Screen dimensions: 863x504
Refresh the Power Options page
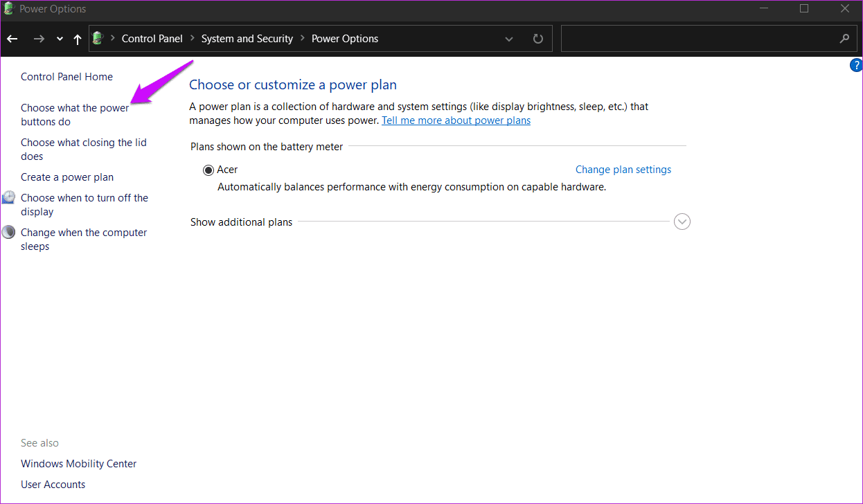pos(538,39)
